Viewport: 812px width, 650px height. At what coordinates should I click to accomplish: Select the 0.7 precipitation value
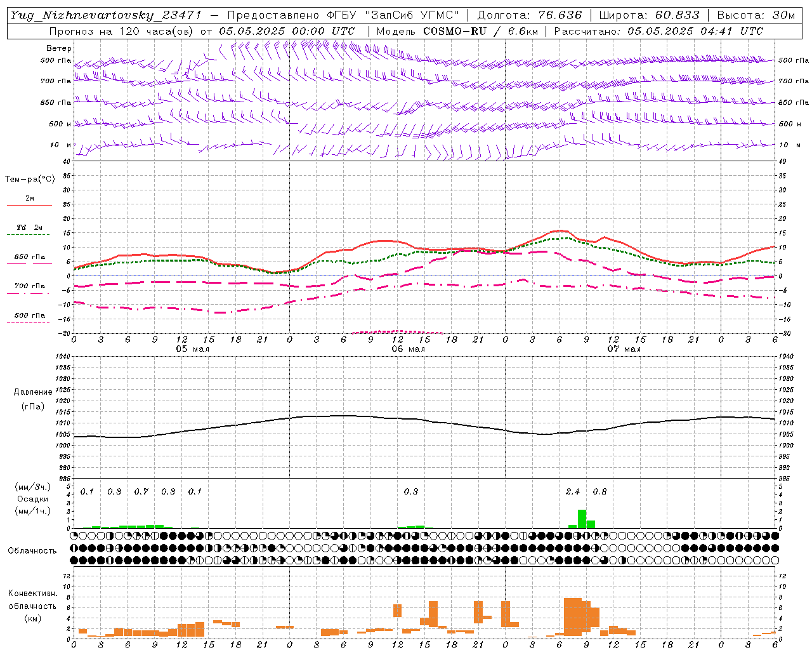pyautogui.click(x=141, y=492)
